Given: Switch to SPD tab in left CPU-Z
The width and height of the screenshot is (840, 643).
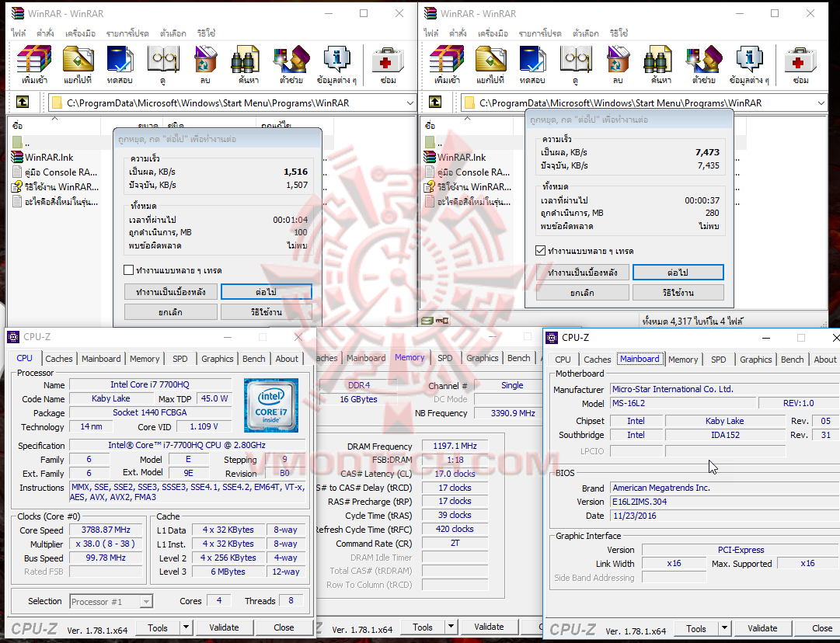Looking at the screenshot, I should pyautogui.click(x=180, y=359).
